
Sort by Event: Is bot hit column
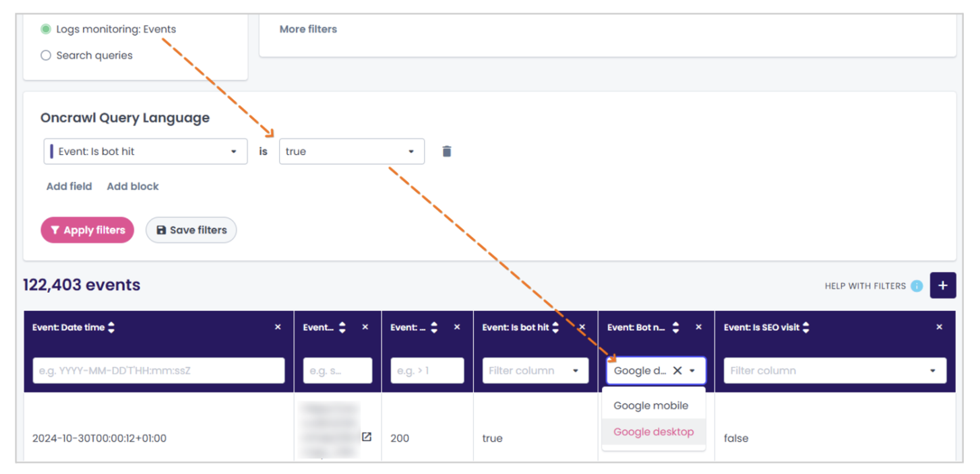(555, 327)
